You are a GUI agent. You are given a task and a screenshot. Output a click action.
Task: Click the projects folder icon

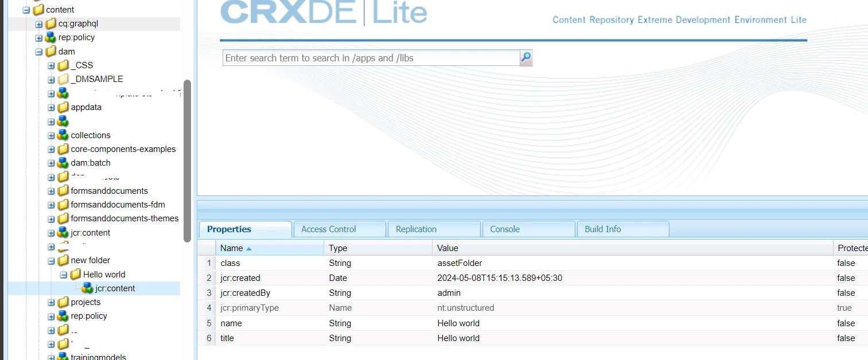63,302
